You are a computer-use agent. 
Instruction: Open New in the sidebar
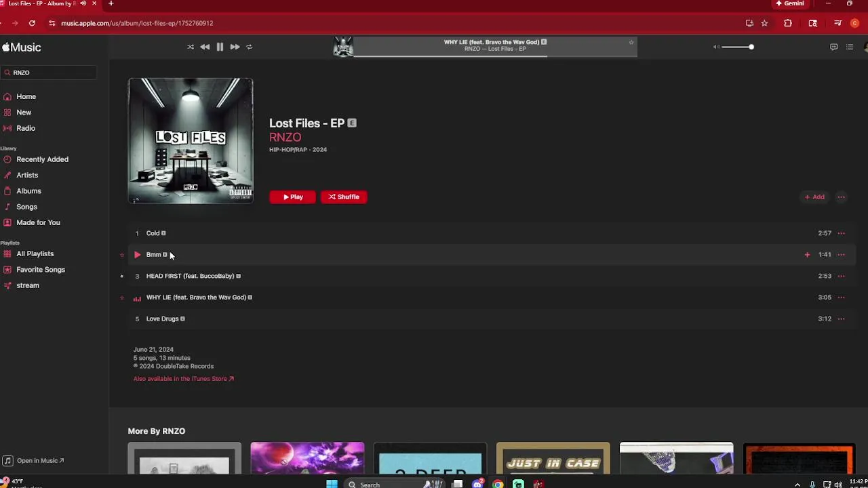tap(24, 113)
